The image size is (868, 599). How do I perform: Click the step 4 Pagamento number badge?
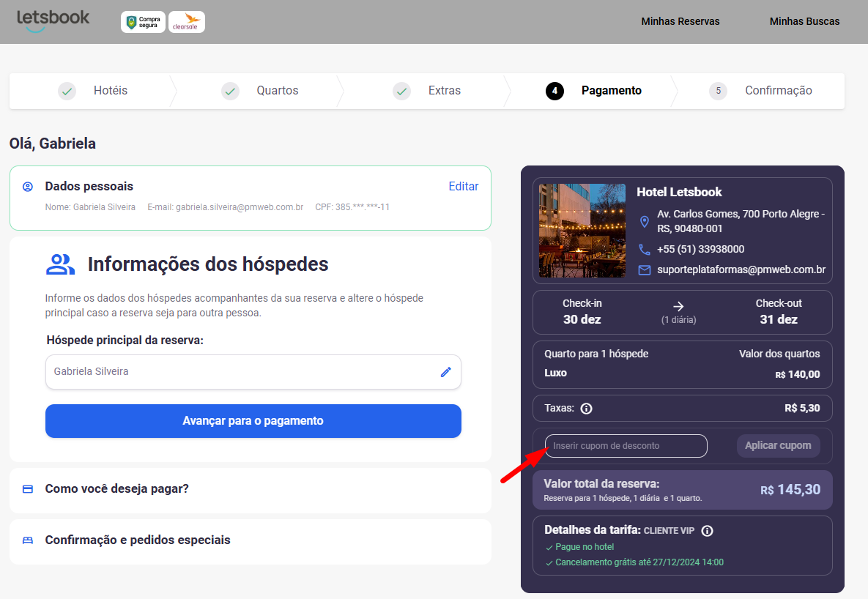(554, 91)
